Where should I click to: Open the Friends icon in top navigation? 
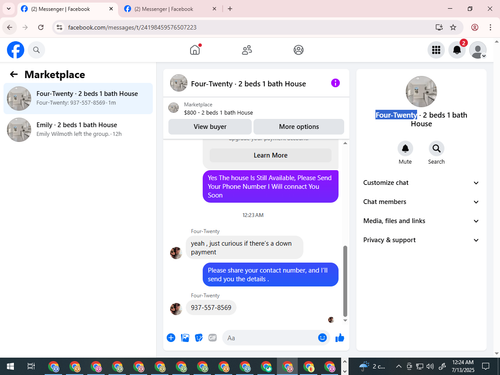(247, 50)
